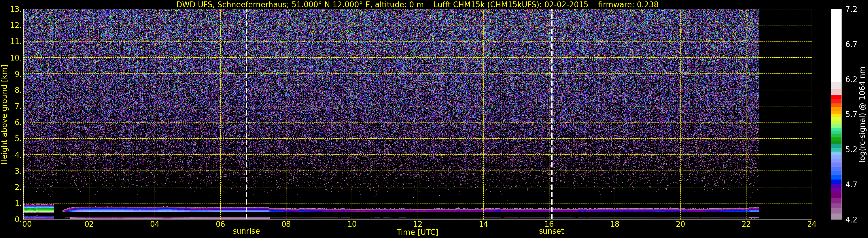Viewport: 868px width, 238px height.
Task: Click the colorbar label 'log(rc-signal) @ 1064 nm'
Action: (863, 114)
